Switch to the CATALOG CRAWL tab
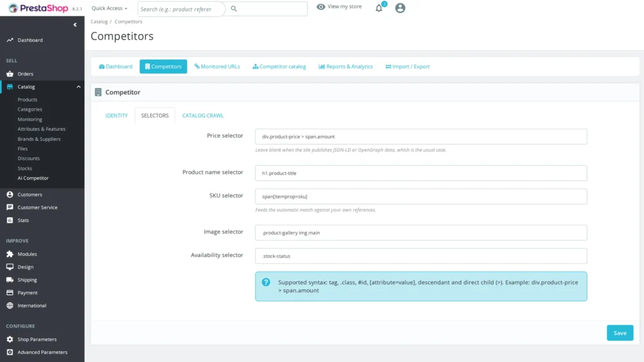The height and width of the screenshot is (362, 644). pyautogui.click(x=203, y=116)
